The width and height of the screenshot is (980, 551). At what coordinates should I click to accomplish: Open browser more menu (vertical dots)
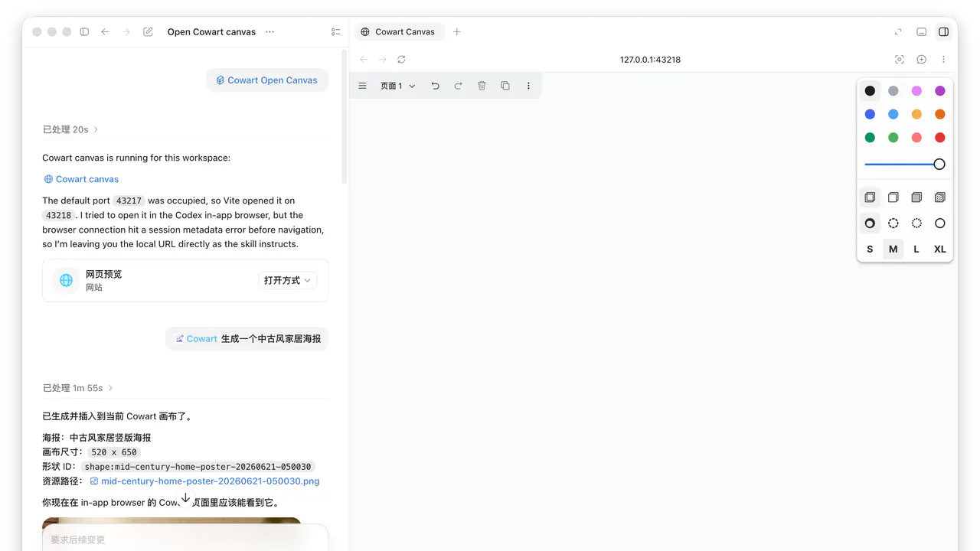pos(943,60)
